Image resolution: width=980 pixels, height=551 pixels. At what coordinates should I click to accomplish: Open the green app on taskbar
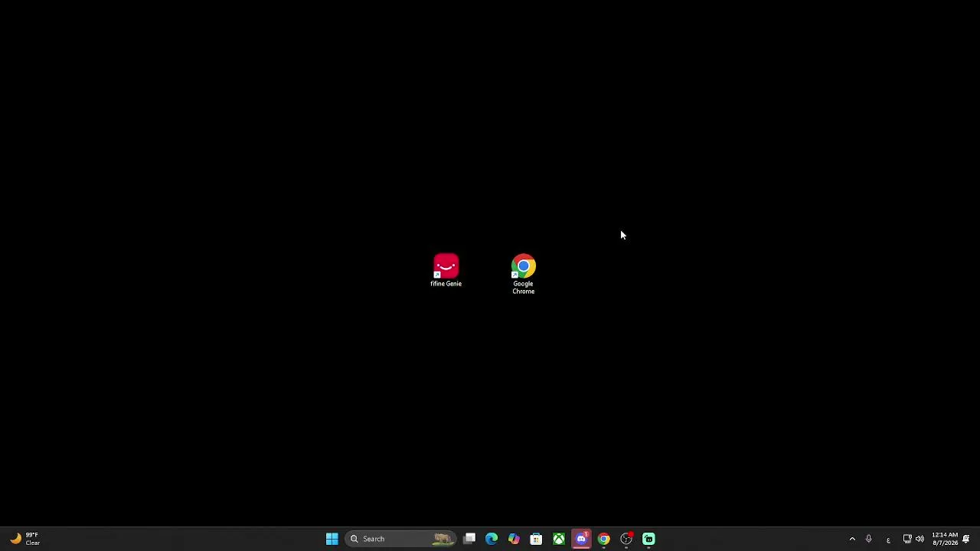pos(648,539)
